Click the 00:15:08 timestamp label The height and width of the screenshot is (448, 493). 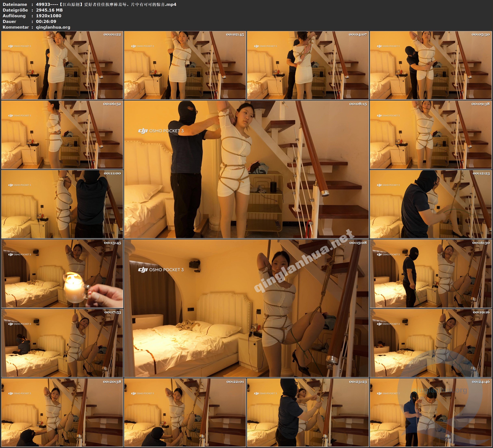click(358, 243)
